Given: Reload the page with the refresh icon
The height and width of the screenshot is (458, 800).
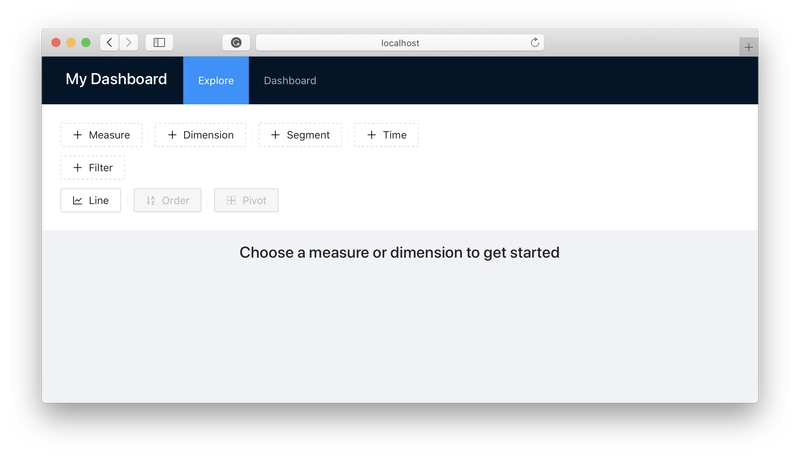Looking at the screenshot, I should click(x=535, y=42).
